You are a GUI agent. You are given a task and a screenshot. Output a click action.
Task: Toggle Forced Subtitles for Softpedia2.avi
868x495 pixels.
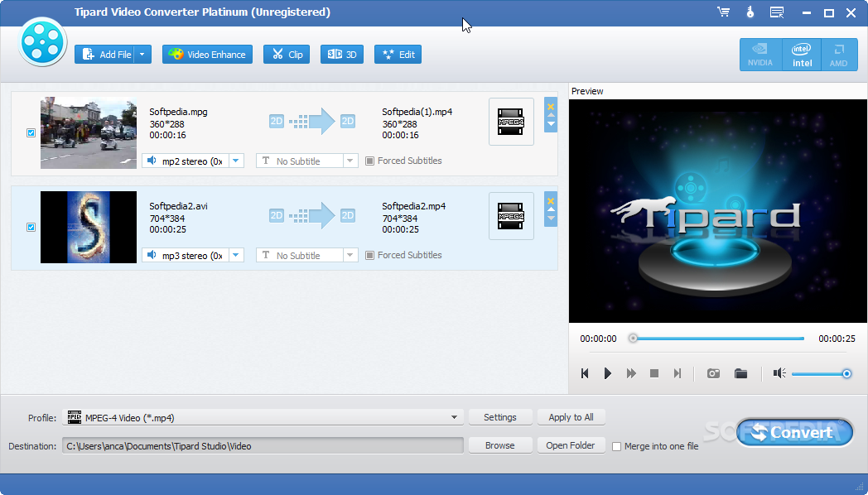pos(369,256)
